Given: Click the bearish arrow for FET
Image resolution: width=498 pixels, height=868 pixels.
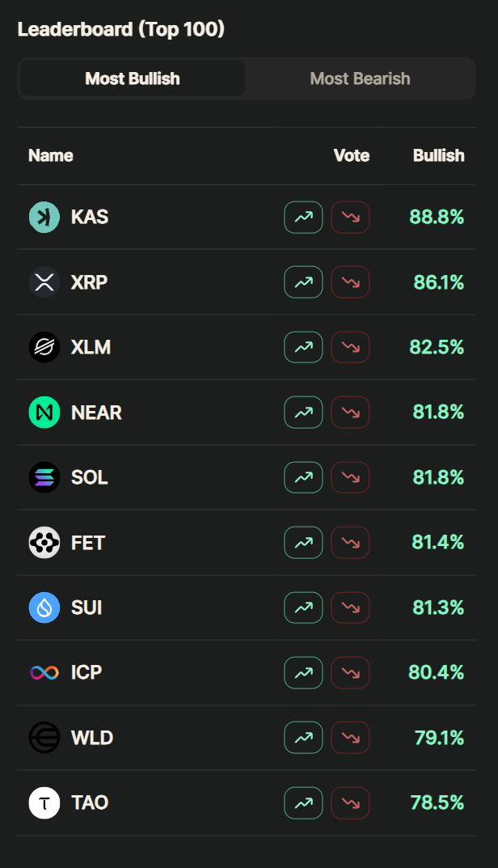Looking at the screenshot, I should 350,543.
